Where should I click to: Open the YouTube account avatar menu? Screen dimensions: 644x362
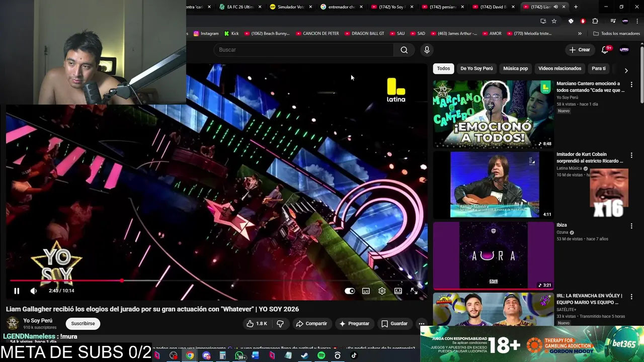tap(624, 50)
